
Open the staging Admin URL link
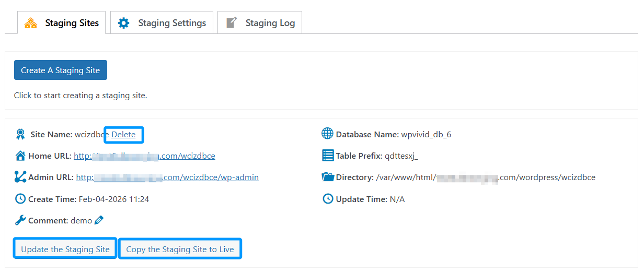pos(167,177)
